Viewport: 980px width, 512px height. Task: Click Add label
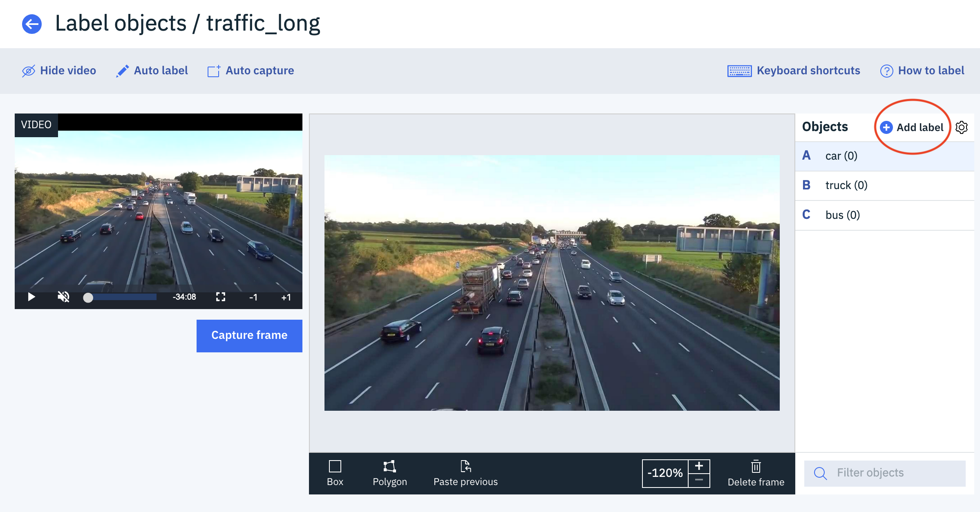pyautogui.click(x=912, y=127)
